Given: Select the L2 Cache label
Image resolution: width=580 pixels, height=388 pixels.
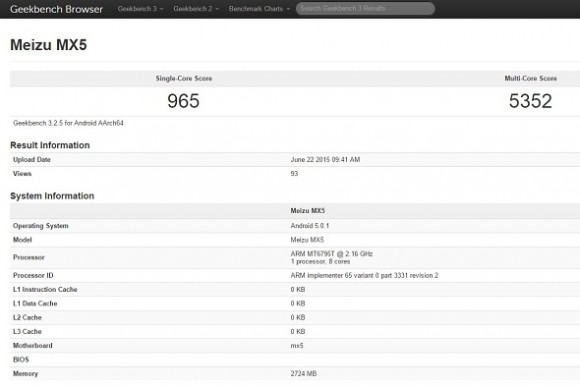Looking at the screenshot, I should point(27,318).
